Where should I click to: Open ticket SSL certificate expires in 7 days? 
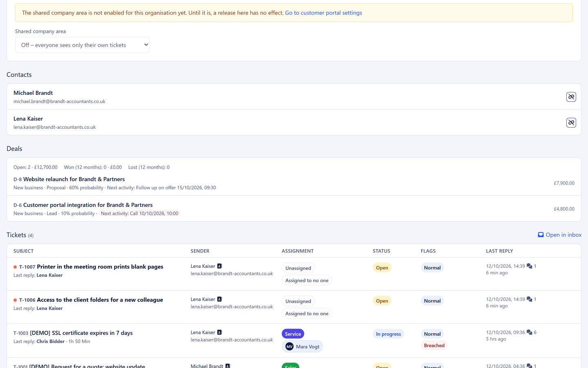[x=81, y=333]
